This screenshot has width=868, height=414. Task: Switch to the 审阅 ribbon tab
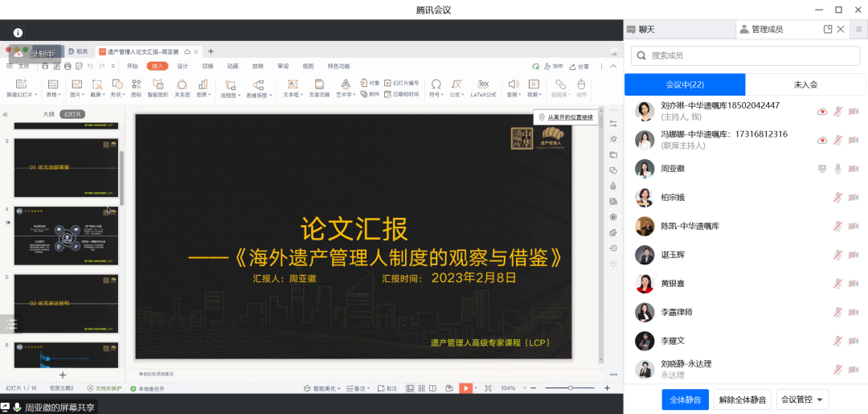[283, 67]
